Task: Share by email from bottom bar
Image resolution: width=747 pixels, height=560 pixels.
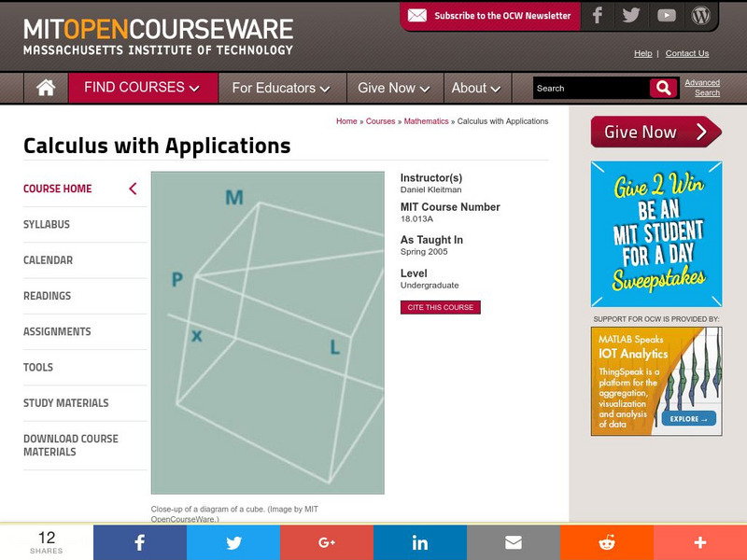Action: pos(514,542)
